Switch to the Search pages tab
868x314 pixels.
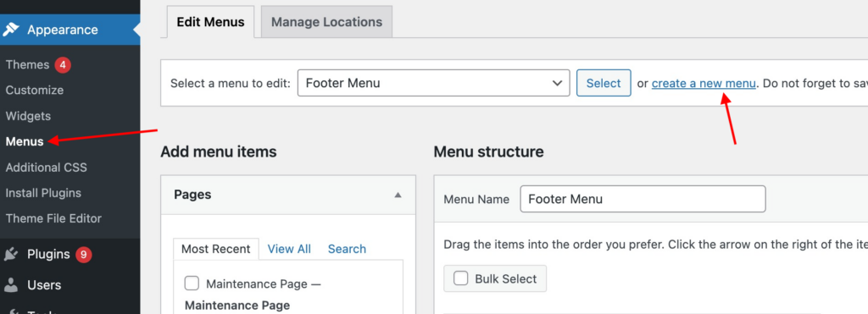point(347,249)
